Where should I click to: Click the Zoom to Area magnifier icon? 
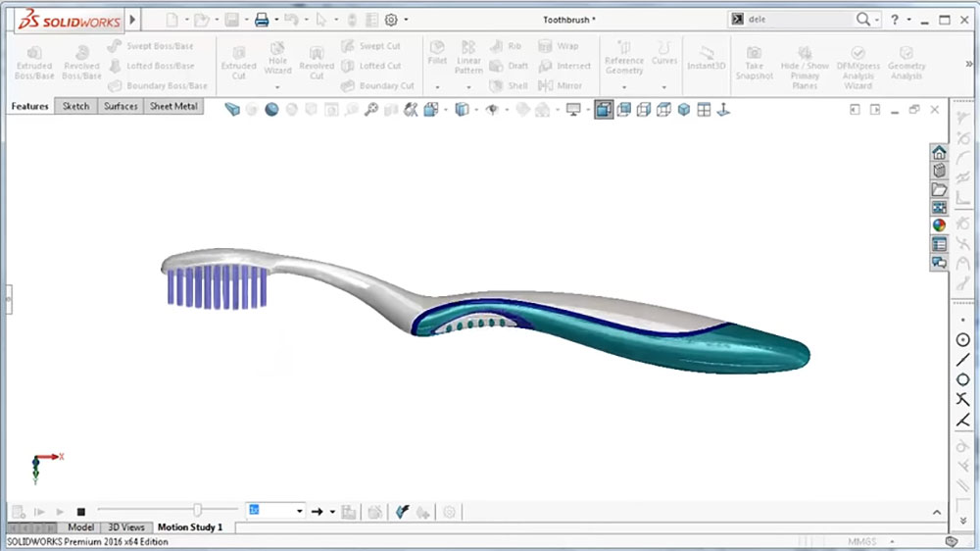coord(371,110)
